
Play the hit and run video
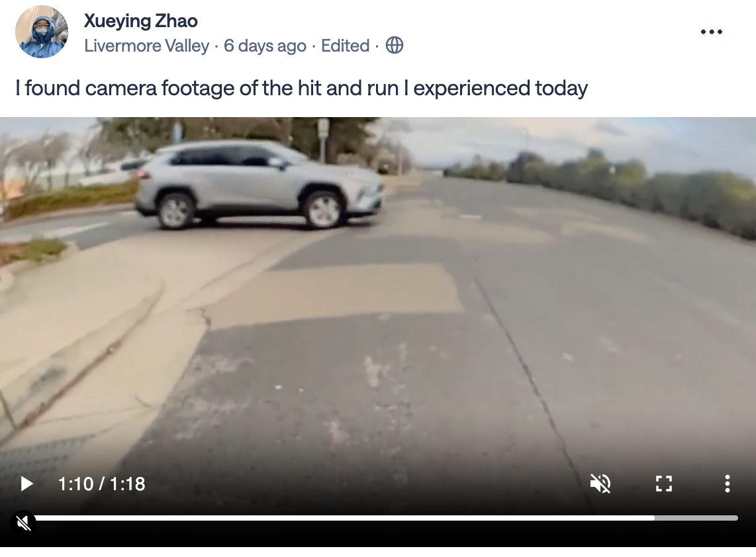point(27,484)
